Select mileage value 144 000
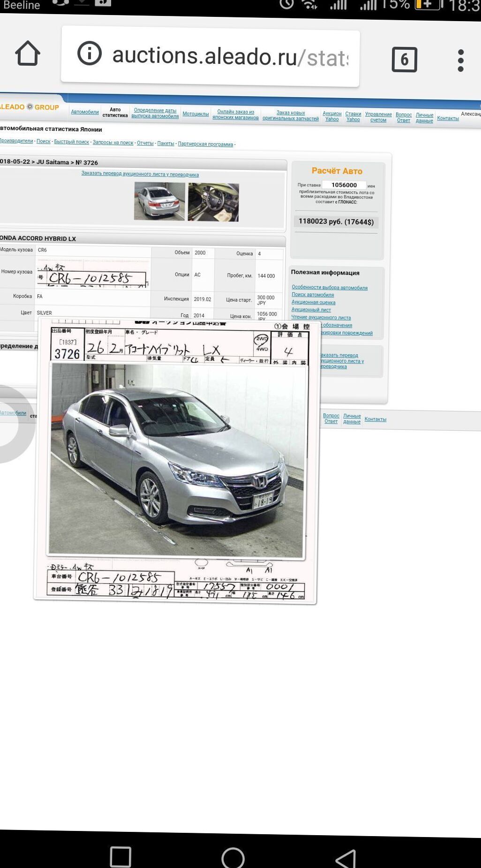Image resolution: width=481 pixels, height=868 pixels. pos(266,276)
